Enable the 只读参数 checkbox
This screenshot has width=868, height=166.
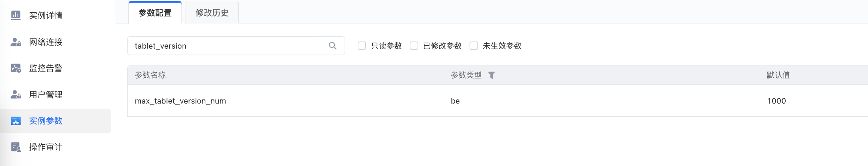pos(362,46)
